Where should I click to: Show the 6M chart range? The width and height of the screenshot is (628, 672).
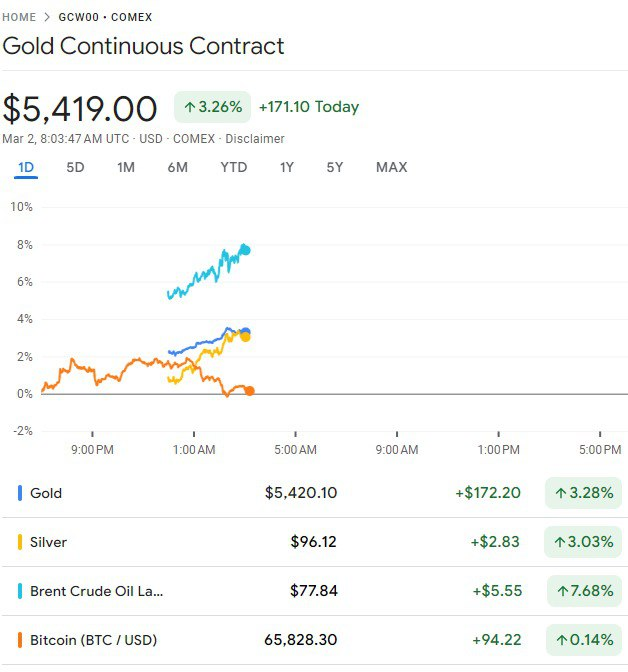pos(177,167)
